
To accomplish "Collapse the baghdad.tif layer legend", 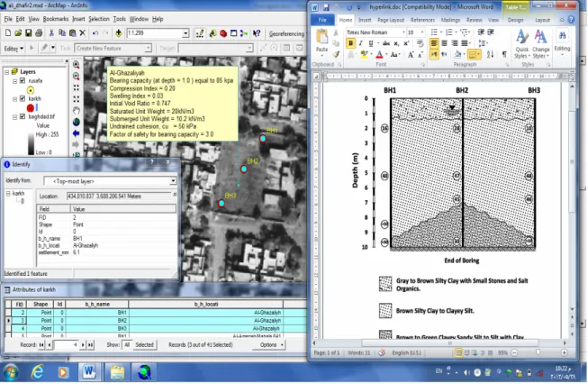I will (15, 117).
